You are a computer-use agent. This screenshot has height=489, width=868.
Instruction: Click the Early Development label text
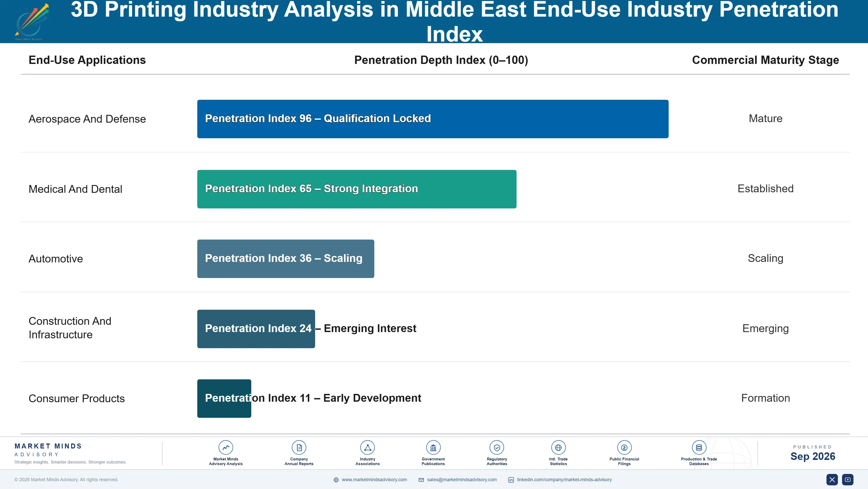[372, 398]
